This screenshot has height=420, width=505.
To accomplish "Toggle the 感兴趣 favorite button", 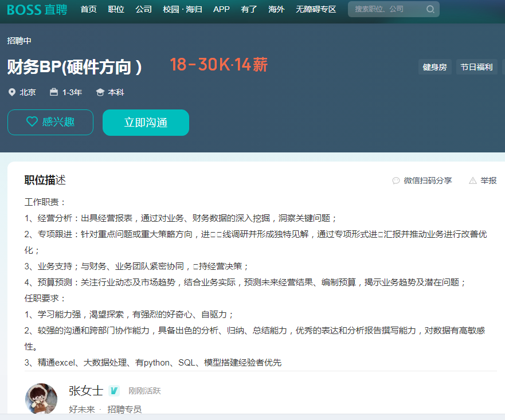I will tap(50, 122).
